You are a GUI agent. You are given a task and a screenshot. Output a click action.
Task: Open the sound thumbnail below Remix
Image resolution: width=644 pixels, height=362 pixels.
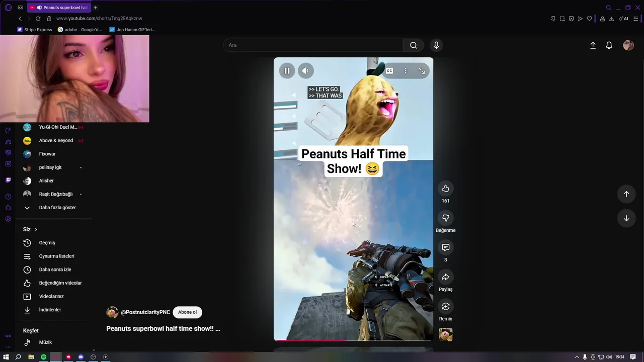445,334
